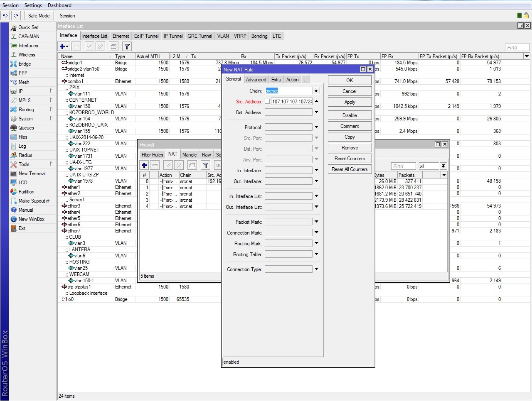532x401 pixels.
Task: Switch to the Action tab in NAT rule
Action: (x=292, y=80)
